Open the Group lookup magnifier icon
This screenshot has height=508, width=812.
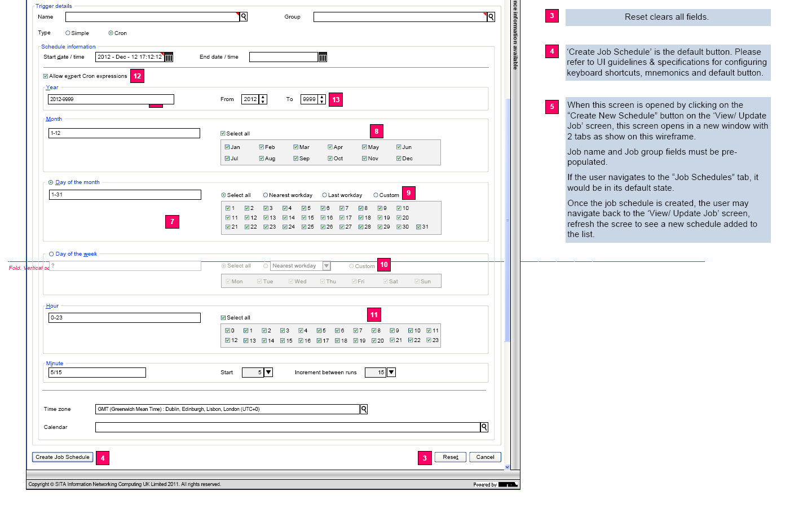point(490,16)
